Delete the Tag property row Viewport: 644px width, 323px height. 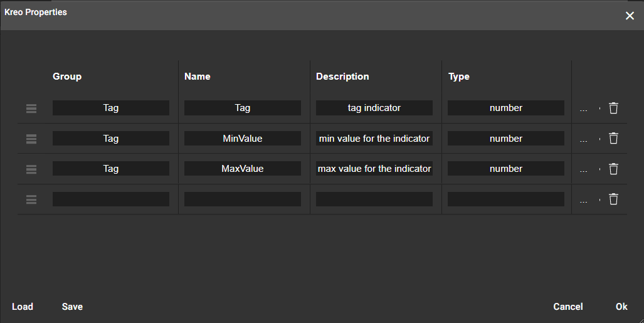[x=613, y=108]
